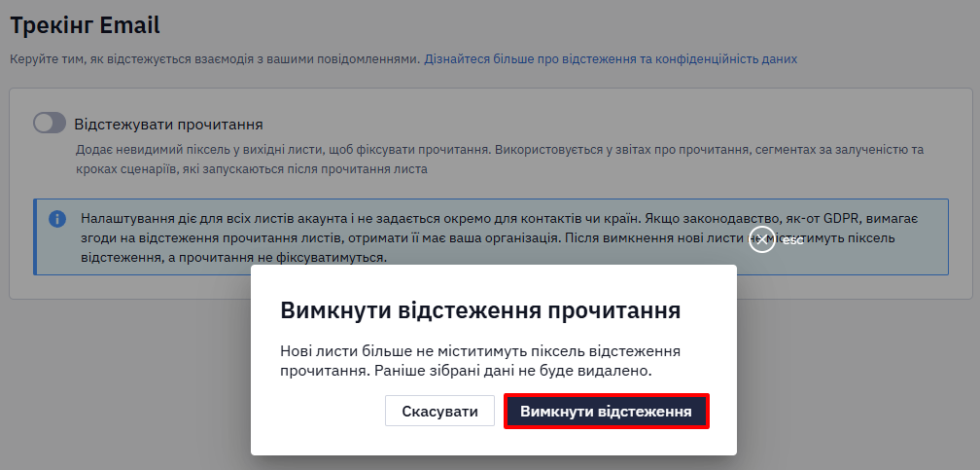
Task: Click the Трекінг Email heading
Action: (x=85, y=25)
